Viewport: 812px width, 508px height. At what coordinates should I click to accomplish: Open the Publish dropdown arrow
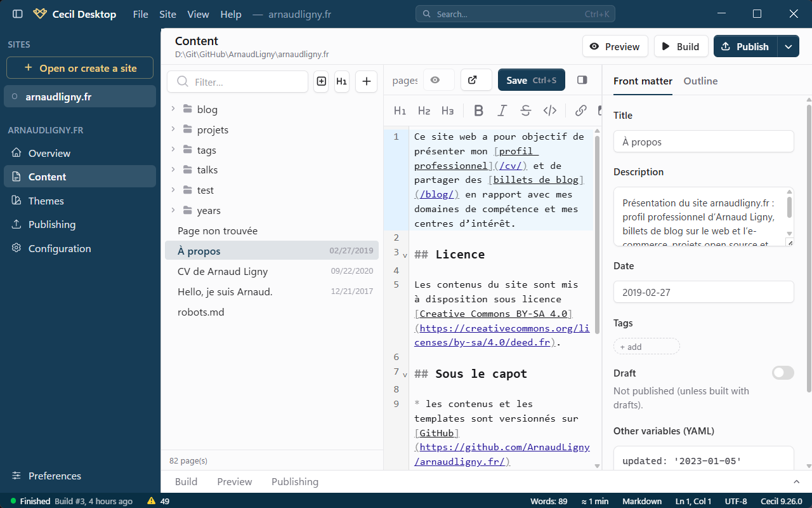(x=788, y=46)
